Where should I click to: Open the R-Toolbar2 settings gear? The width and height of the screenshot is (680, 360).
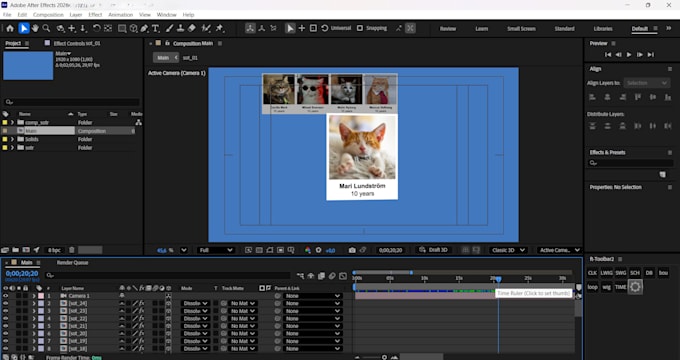(635, 287)
